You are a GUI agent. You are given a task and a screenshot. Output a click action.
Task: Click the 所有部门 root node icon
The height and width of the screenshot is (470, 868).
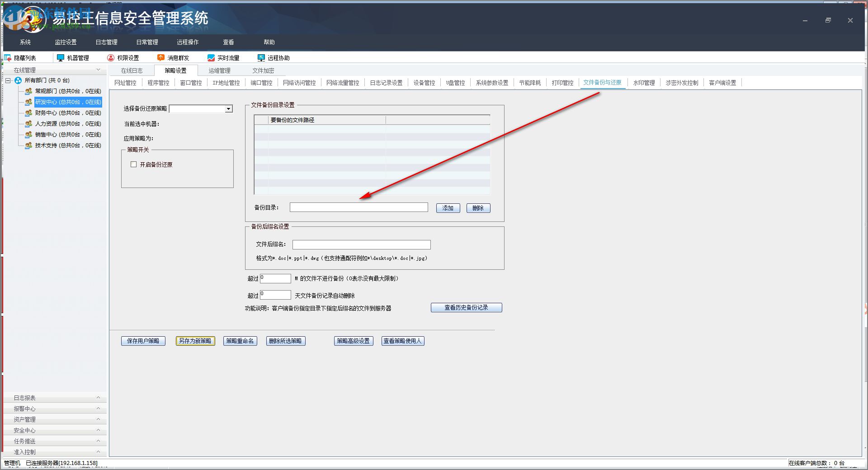tap(18, 80)
